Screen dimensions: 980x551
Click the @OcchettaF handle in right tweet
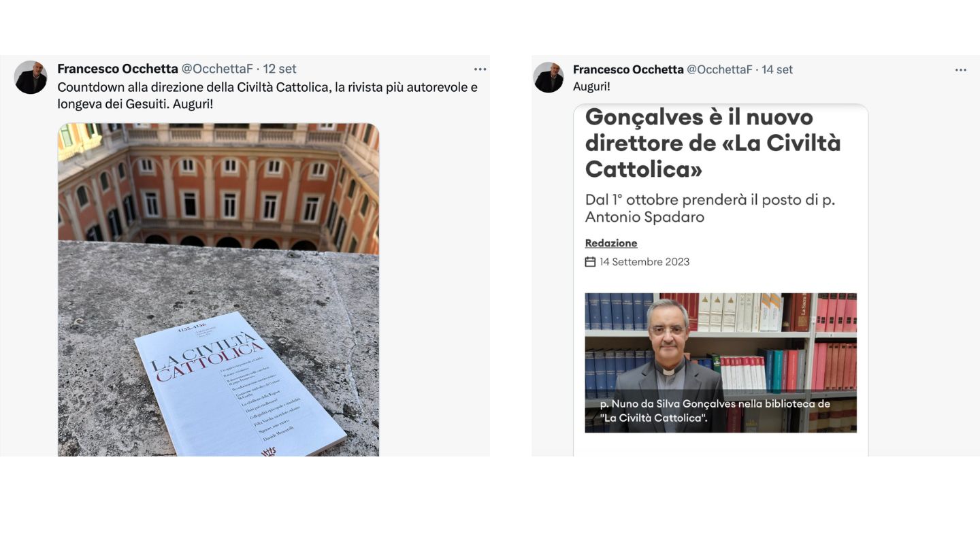pos(719,69)
